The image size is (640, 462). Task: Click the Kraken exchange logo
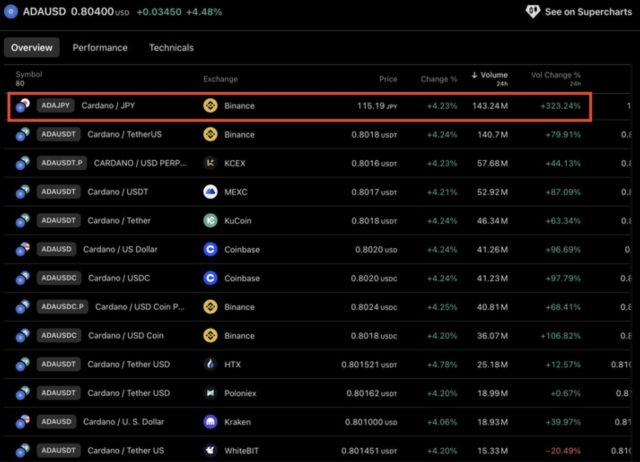[x=211, y=422]
